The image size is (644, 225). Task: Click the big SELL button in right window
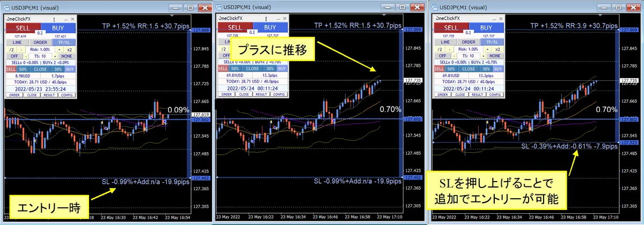450,28
